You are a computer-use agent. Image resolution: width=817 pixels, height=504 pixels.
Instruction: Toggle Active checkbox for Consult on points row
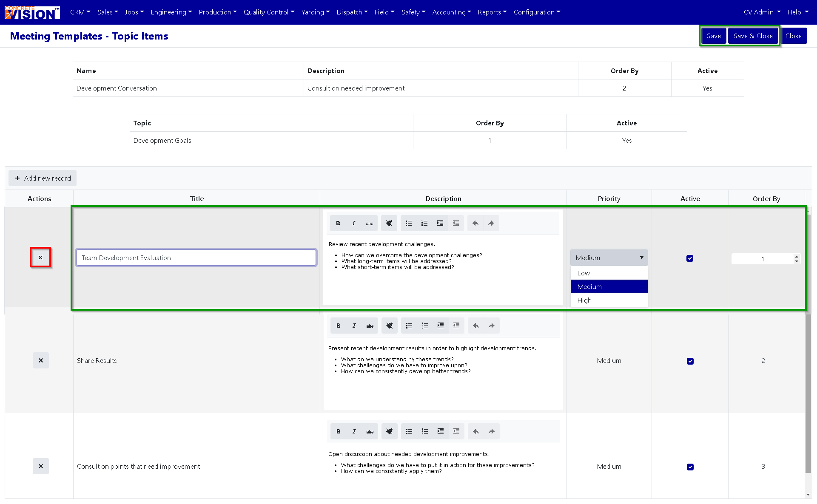690,467
